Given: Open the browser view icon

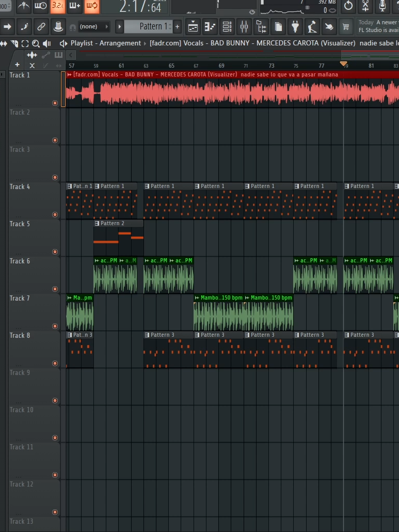Looking at the screenshot, I should pyautogui.click(x=261, y=26).
